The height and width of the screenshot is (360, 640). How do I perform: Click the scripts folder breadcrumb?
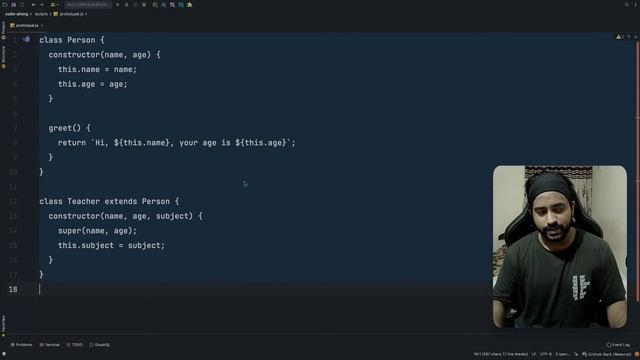(41, 14)
